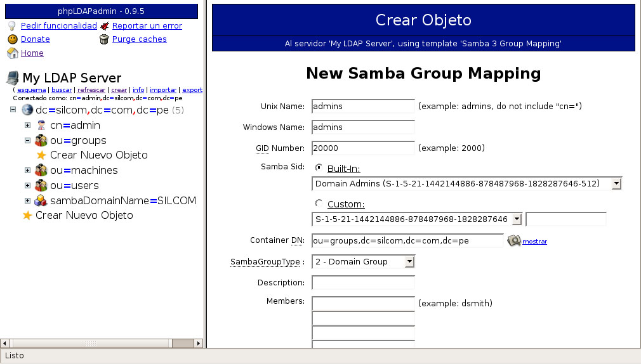This screenshot has width=641, height=364.
Task: Click the trash can Purge caches icon
Action: (105, 39)
